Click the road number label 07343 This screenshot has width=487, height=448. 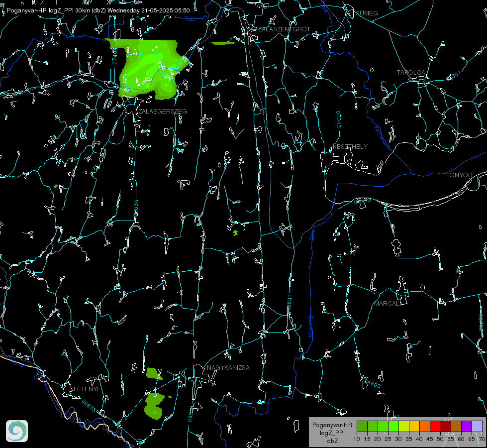click(339, 119)
